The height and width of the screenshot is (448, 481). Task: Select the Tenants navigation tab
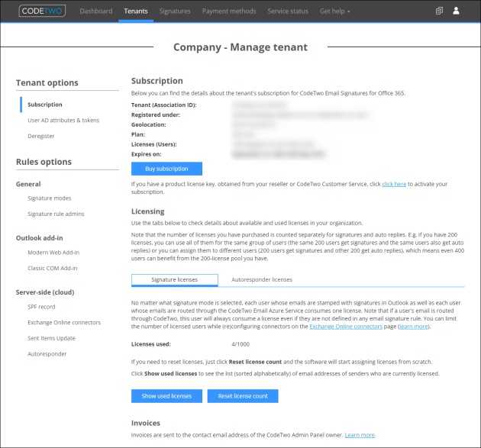tap(136, 11)
